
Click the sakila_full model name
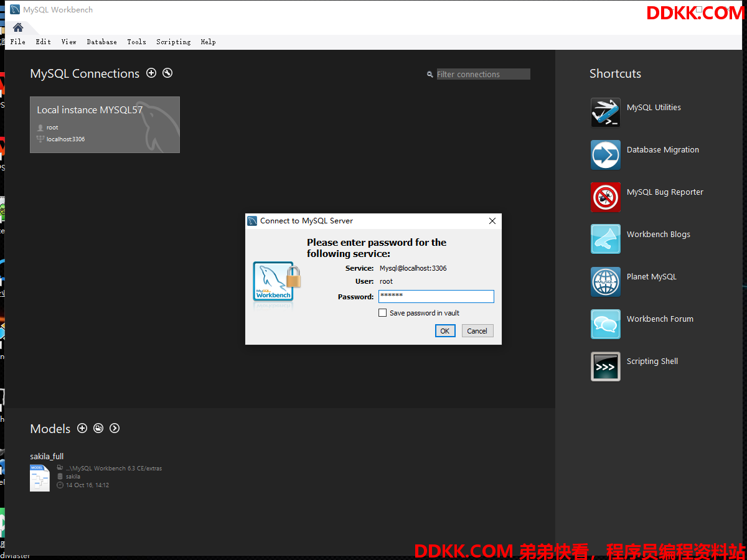click(x=47, y=456)
